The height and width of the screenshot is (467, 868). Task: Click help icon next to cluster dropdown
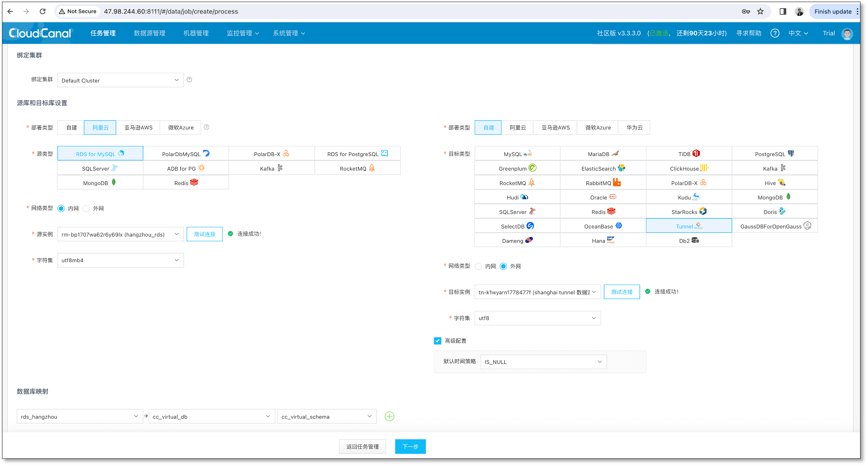[189, 80]
